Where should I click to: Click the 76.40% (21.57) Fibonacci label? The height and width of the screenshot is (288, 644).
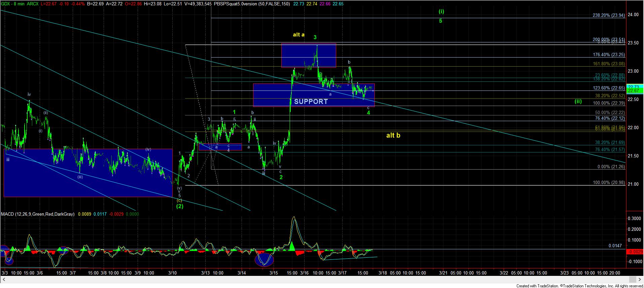pos(610,149)
